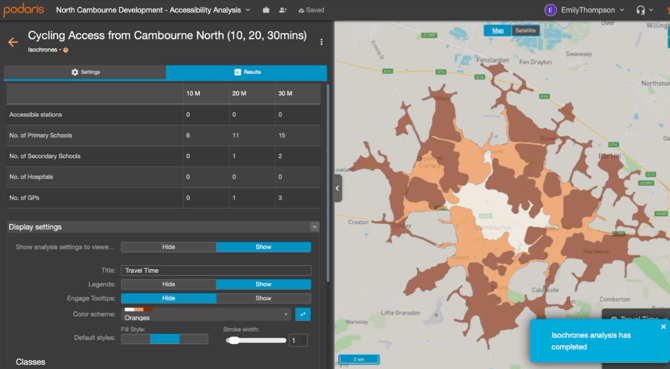Viewport: 670px width, 369px height.
Task: Set Legends to Show
Action: click(x=264, y=284)
